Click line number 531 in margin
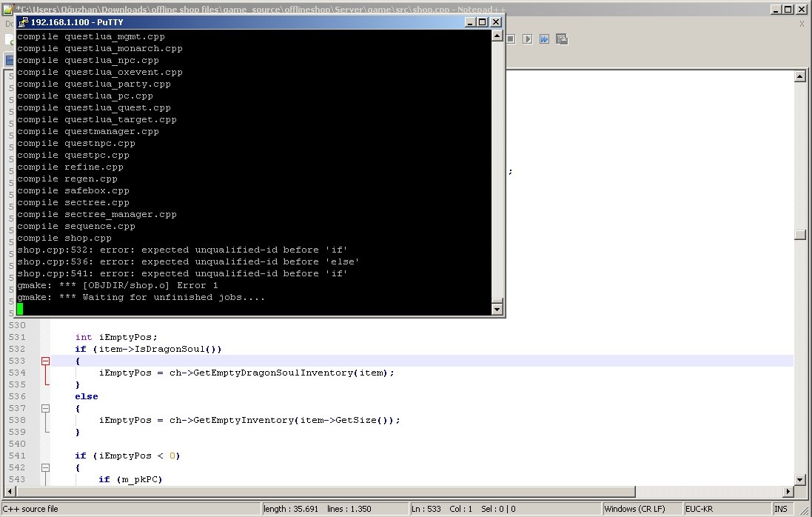 16,337
